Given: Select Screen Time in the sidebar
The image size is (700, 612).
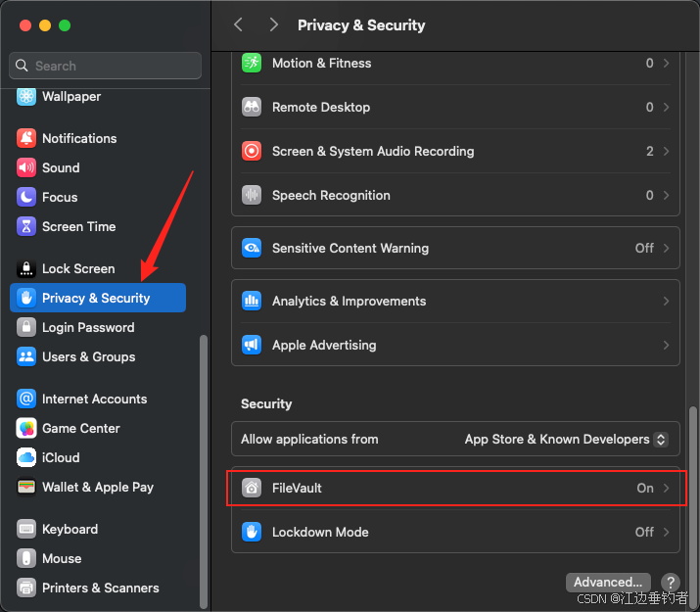Looking at the screenshot, I should 98,226.
